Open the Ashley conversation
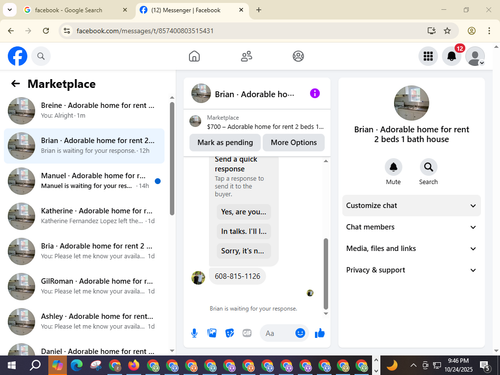Screen dimensions: 500x375 84,321
